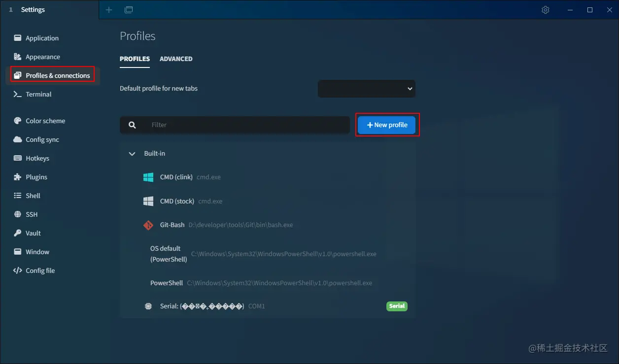Open the Git-Bash profile

[x=268, y=225]
